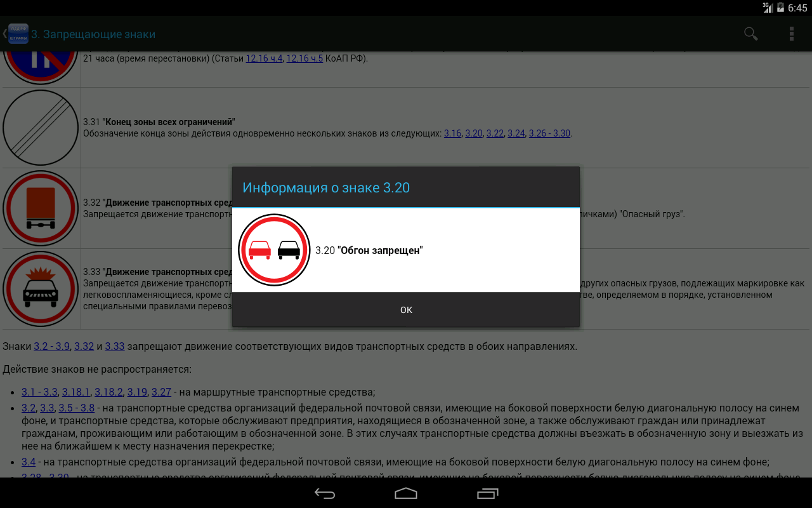Tap the app icon to navigate back
The image size is (812, 508).
point(18,34)
